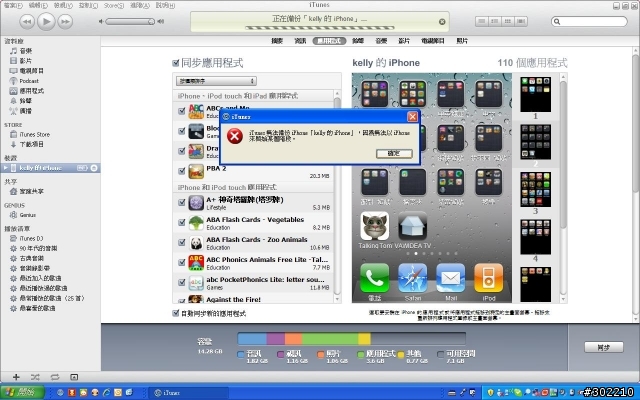
Task: Expand the kelly iPhone device entry
Action: (5, 168)
